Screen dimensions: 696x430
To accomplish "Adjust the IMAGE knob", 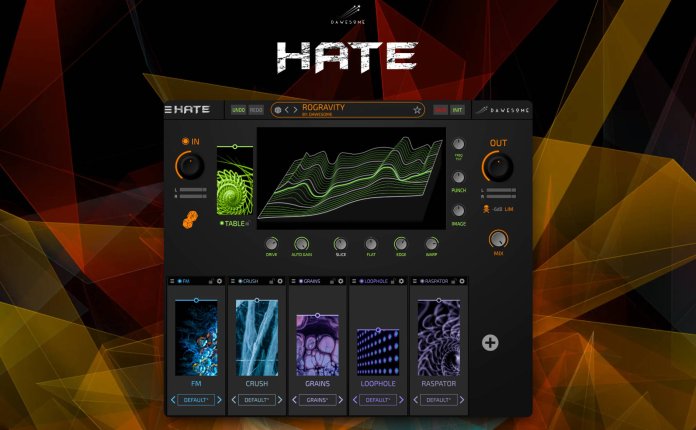I will click(x=459, y=210).
